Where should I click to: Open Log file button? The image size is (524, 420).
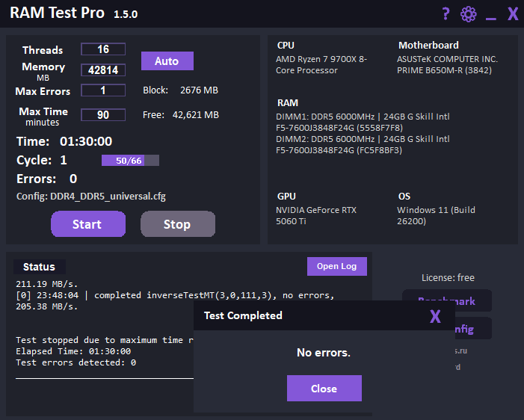[337, 266]
